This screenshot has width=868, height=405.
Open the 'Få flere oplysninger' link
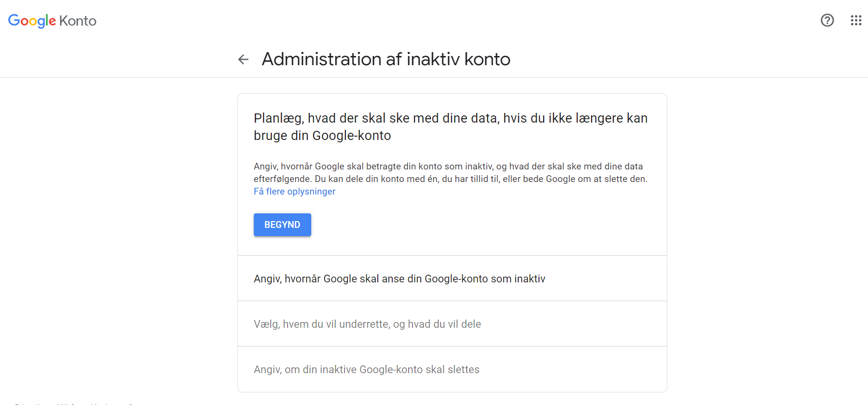click(294, 191)
